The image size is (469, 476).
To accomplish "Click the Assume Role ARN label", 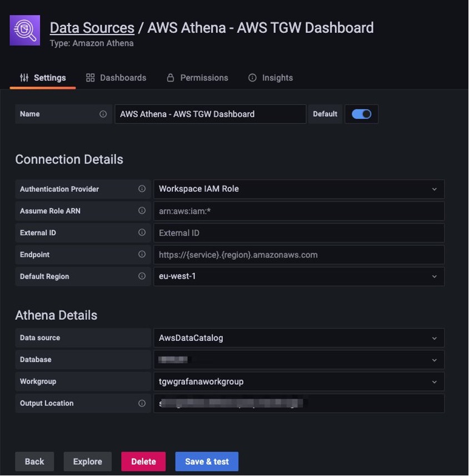I will coord(50,211).
